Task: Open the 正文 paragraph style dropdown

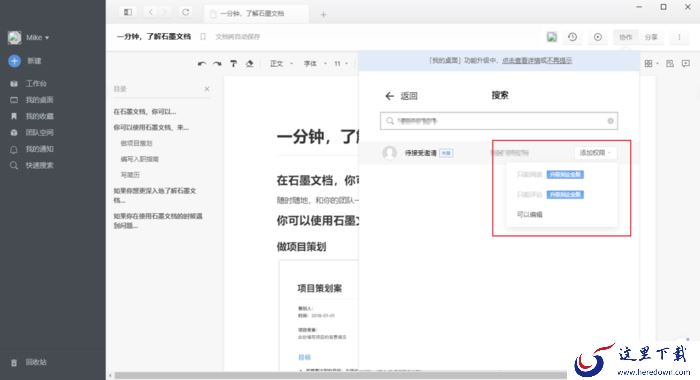Action: point(281,64)
